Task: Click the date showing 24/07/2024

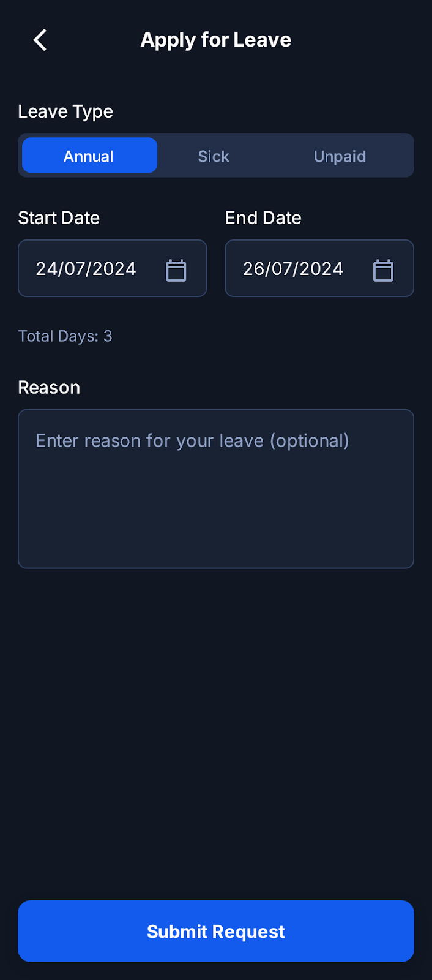Action: 86,268
